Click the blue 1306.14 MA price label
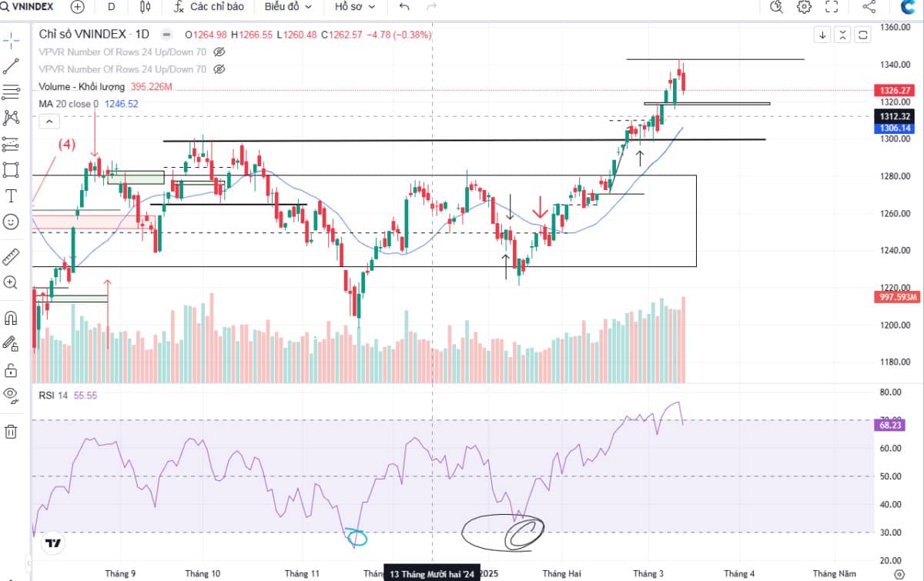924x581 pixels. tap(894, 129)
